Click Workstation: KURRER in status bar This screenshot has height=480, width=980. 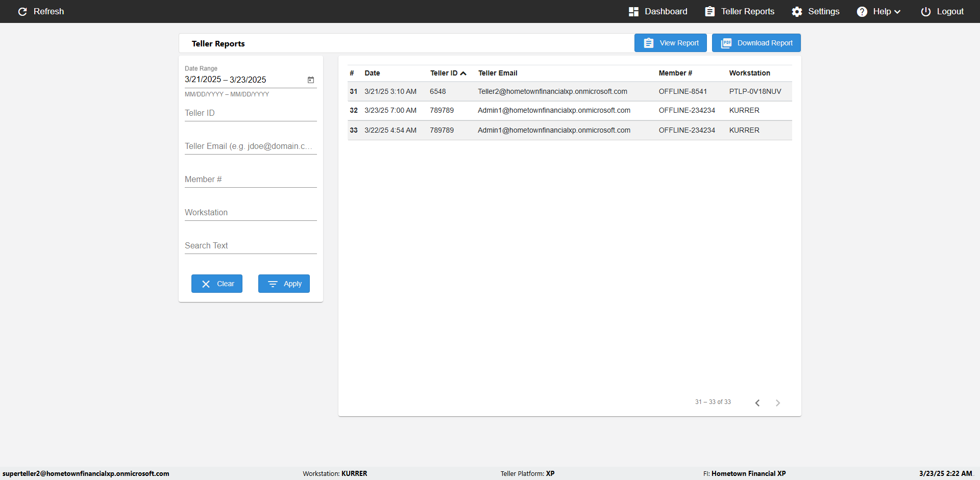[335, 473]
